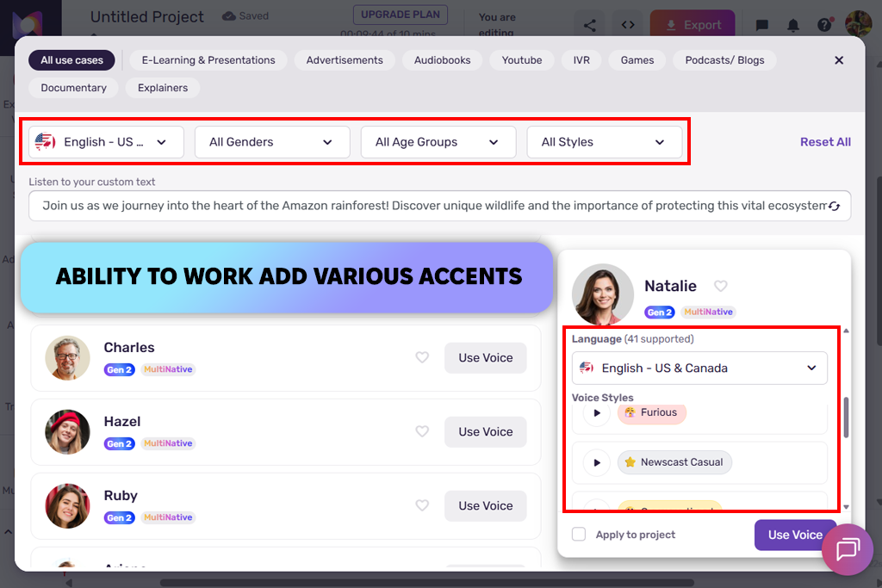Open the All Genders dropdown
This screenshot has width=882, height=588.
click(x=272, y=142)
